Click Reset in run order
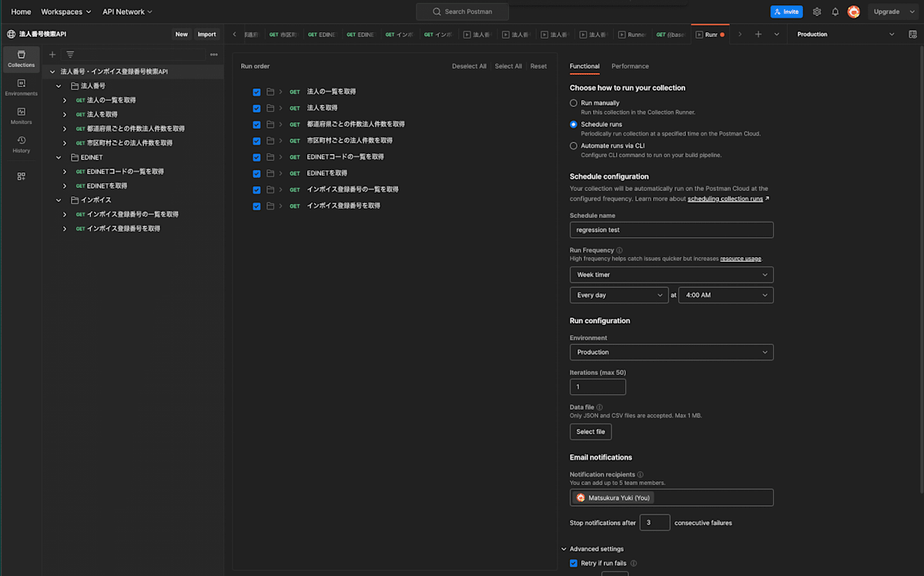The width and height of the screenshot is (924, 576). [538, 66]
